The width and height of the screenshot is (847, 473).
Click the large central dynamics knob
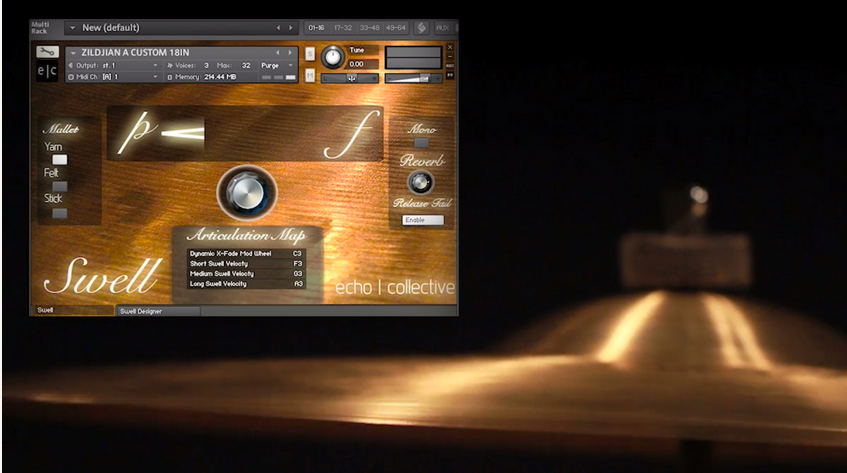click(x=247, y=193)
